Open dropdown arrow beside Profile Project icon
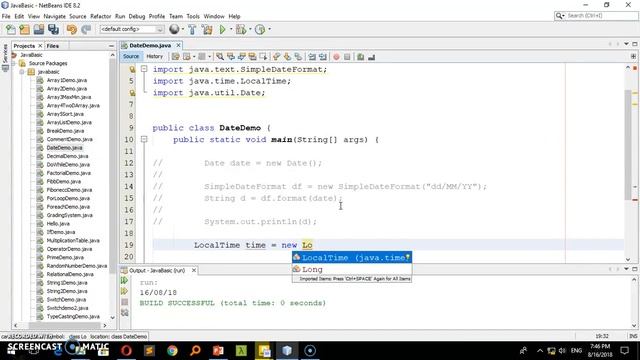640x360 pixels. [269, 29]
